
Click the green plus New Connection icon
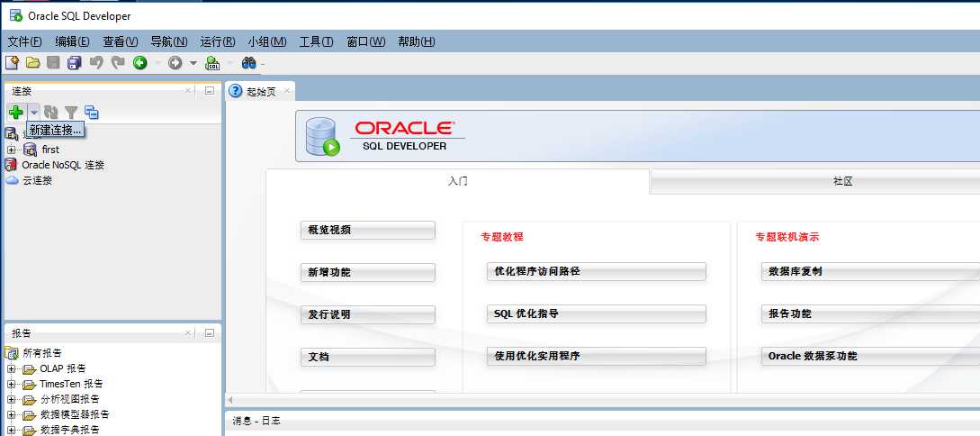click(15, 112)
